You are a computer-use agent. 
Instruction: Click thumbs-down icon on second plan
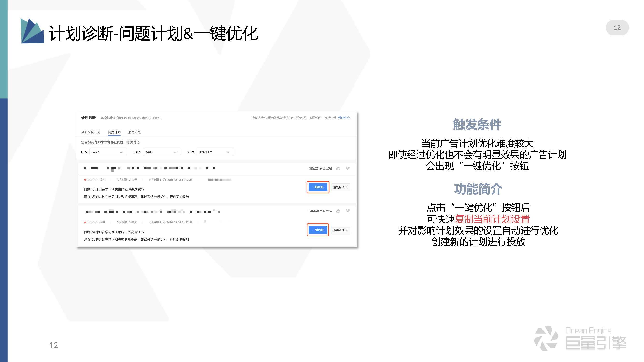[x=348, y=211]
